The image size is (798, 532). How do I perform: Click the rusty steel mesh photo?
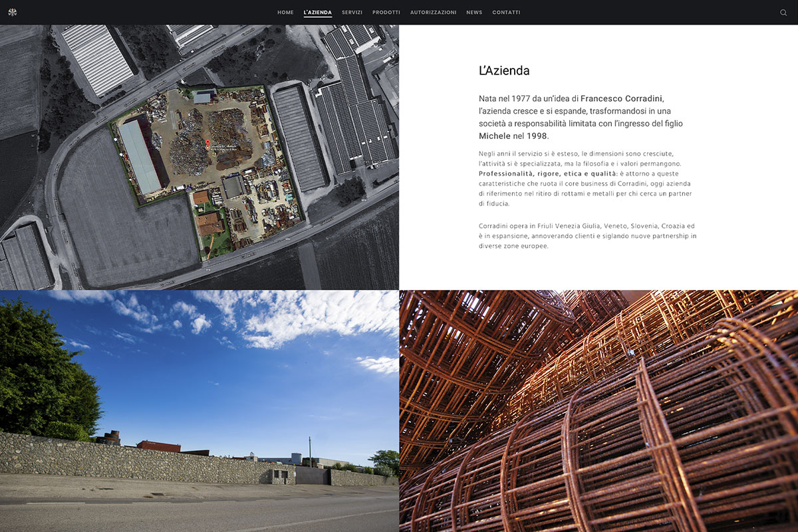[x=598, y=411]
